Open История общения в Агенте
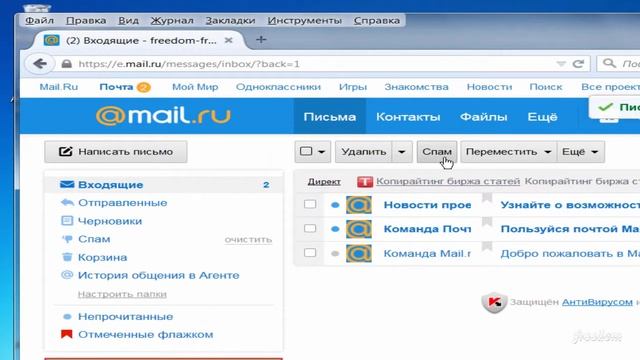The image size is (640, 360). pos(158,275)
